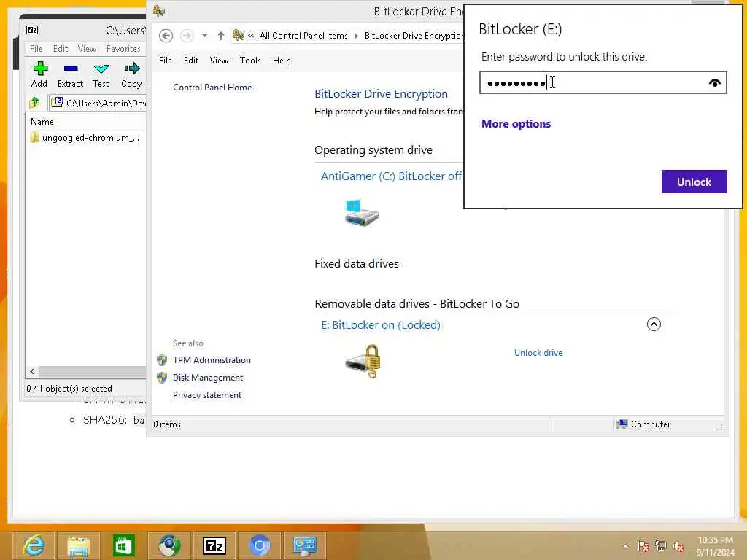Open TPM Administration link

[212, 360]
